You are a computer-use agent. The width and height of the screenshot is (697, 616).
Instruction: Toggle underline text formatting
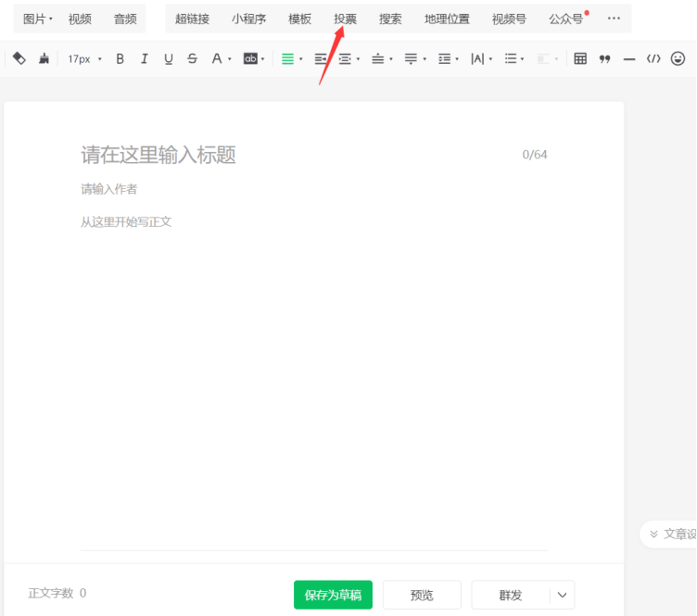168,58
